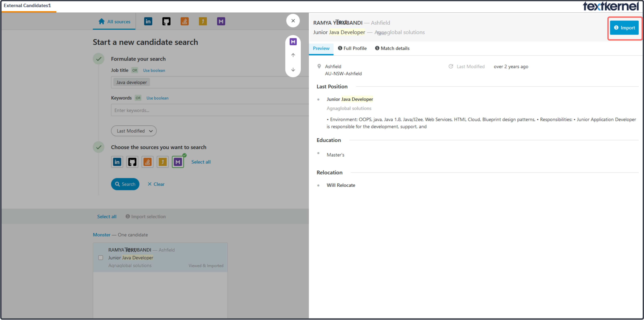Click Java developer tag in Job title

point(132,83)
